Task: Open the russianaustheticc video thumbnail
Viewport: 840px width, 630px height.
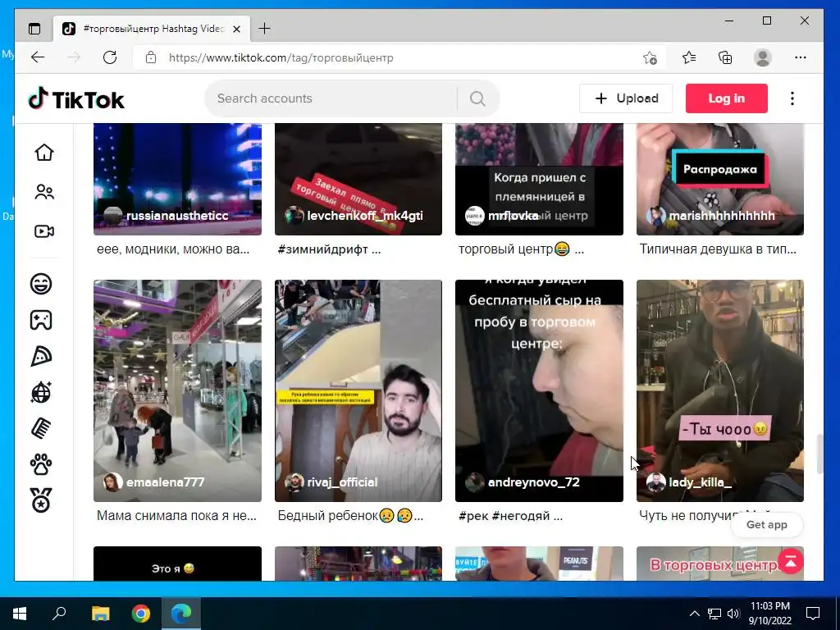Action: tap(177, 180)
